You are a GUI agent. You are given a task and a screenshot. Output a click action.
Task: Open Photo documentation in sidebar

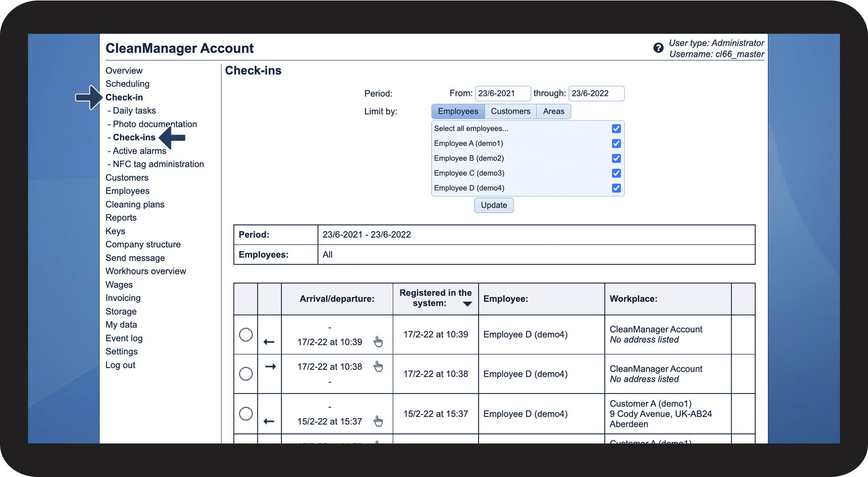click(x=155, y=124)
